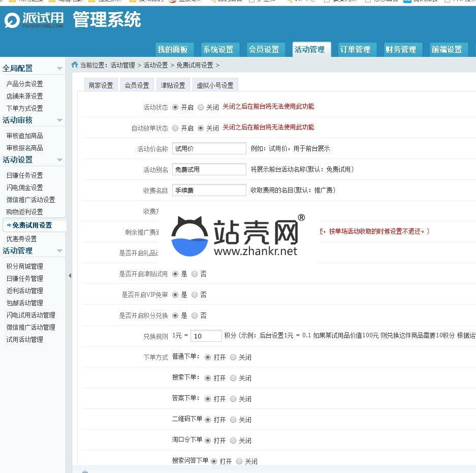Select 关闭 for 活动状态

coord(201,107)
